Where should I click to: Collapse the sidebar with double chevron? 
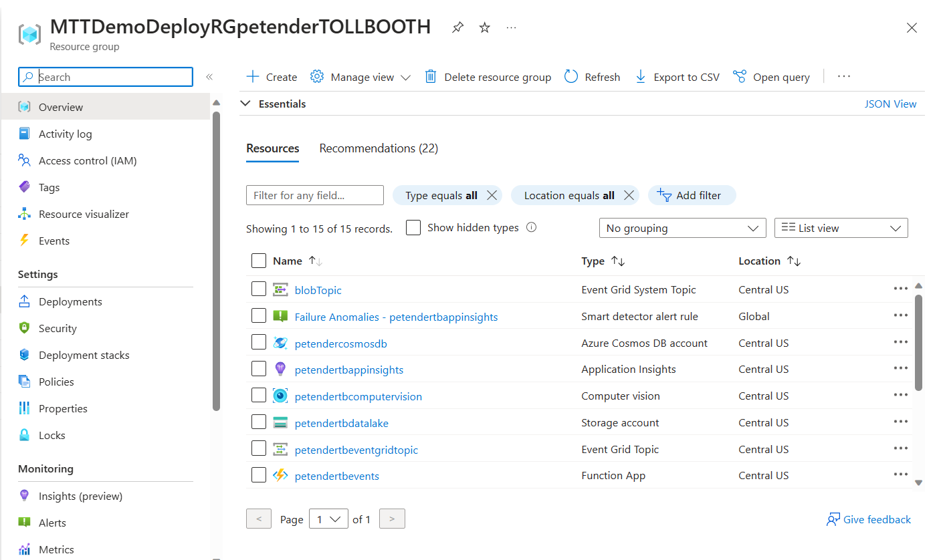click(x=209, y=77)
